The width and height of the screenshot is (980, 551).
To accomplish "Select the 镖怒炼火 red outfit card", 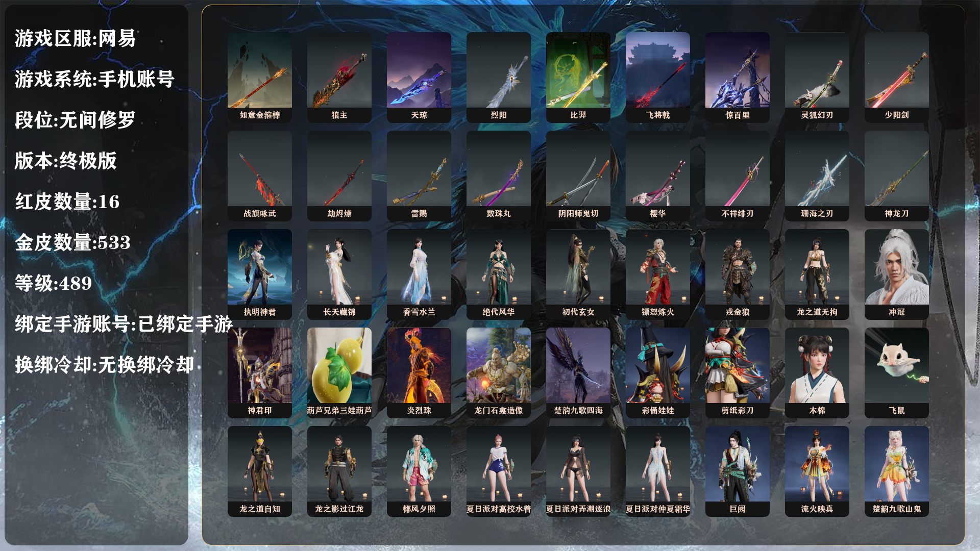I will [x=658, y=274].
